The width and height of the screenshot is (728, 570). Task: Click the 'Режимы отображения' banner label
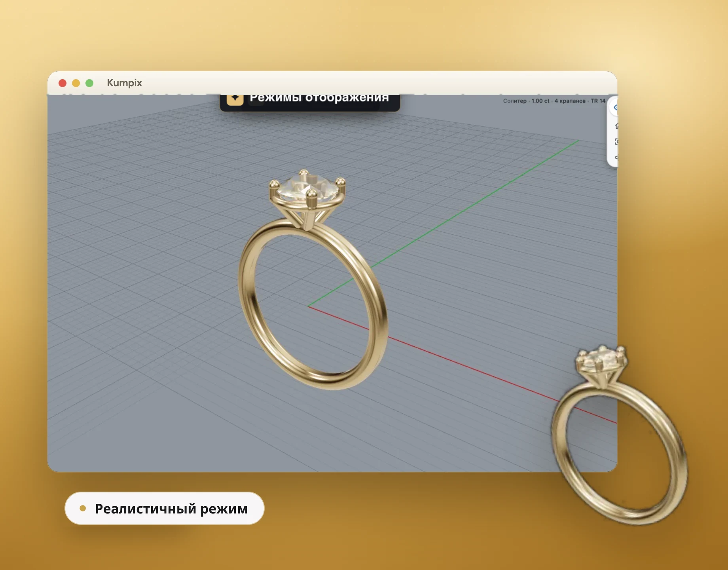point(319,98)
